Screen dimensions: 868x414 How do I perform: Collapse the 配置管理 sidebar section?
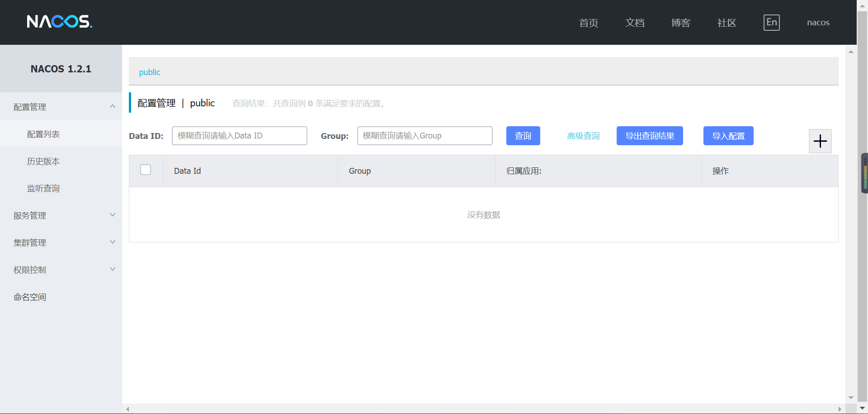point(61,107)
